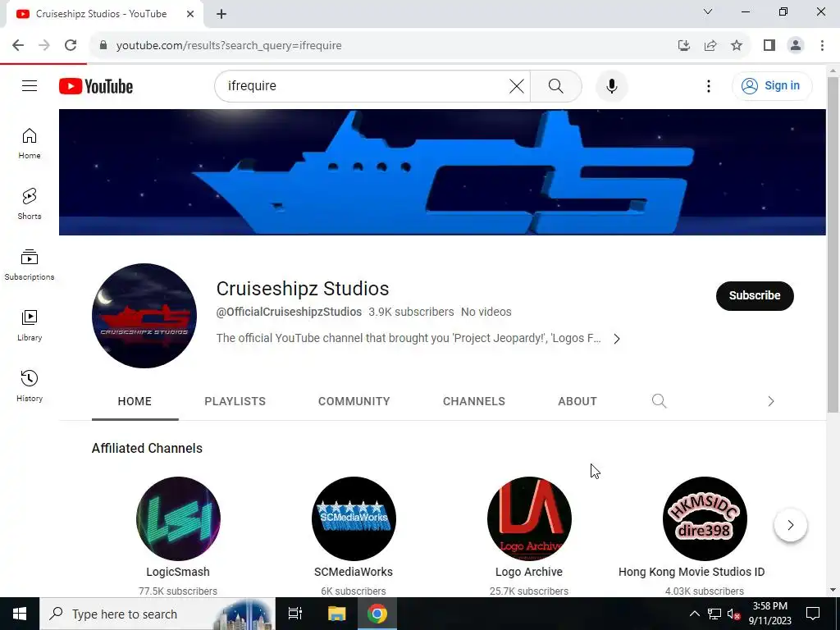Screen dimensions: 840x630
Task: Open YouTube settings three-dot menu
Action: 708,85
